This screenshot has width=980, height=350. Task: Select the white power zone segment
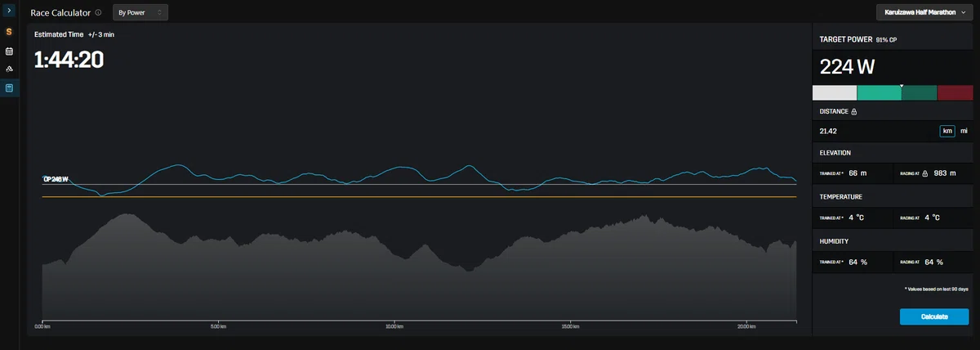835,92
